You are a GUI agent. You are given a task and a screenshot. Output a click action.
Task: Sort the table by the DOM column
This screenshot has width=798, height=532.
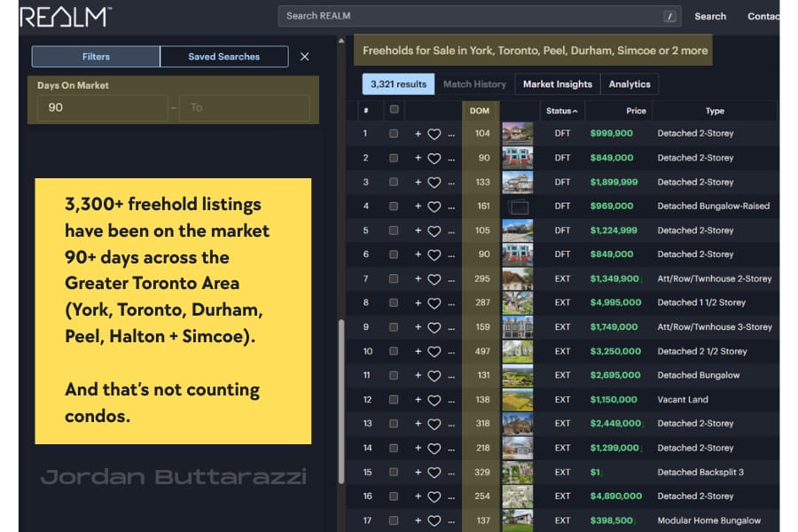480,111
